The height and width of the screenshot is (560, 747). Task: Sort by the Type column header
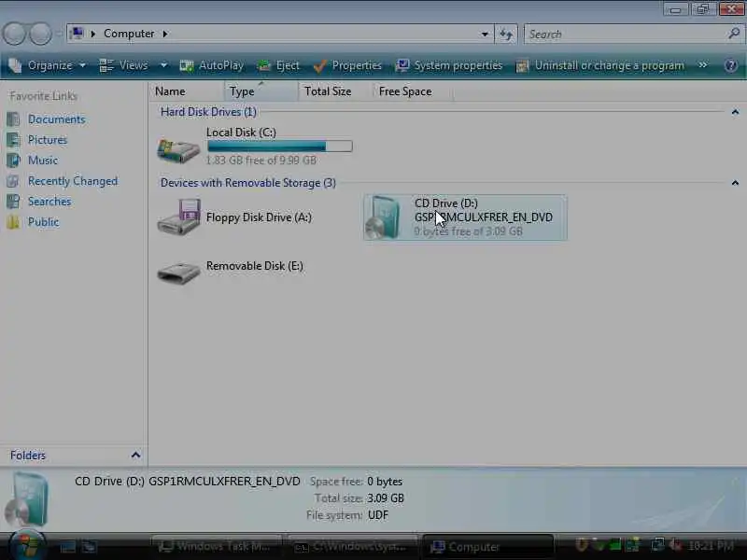tap(261, 91)
